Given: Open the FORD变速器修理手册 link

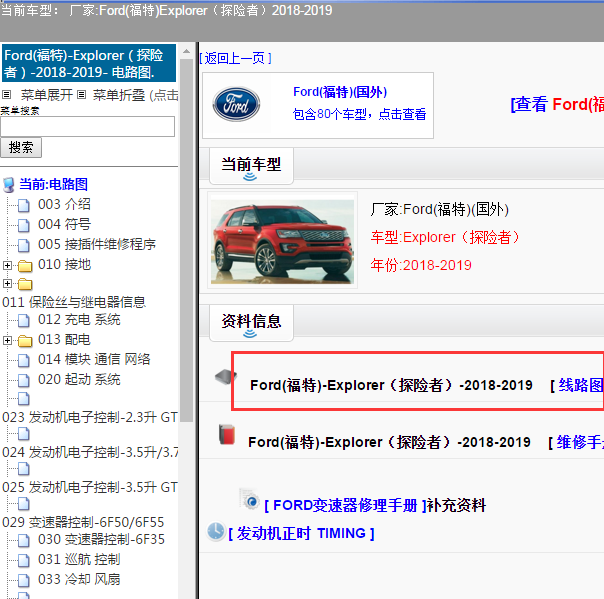Looking at the screenshot, I should click(346, 506).
